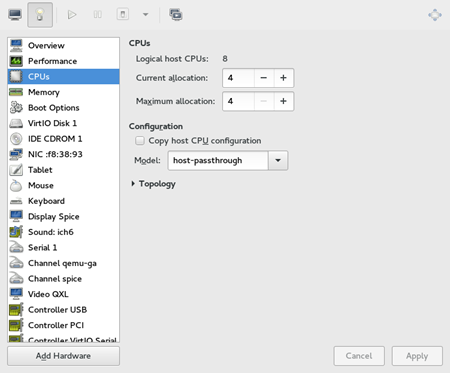The width and height of the screenshot is (450, 373).
Task: Click the Apply button
Action: pos(417,356)
